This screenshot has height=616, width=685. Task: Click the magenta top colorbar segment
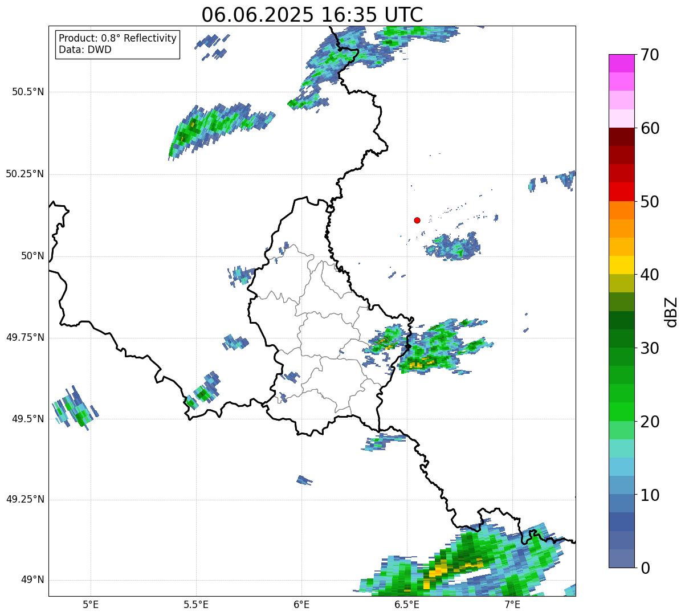621,63
